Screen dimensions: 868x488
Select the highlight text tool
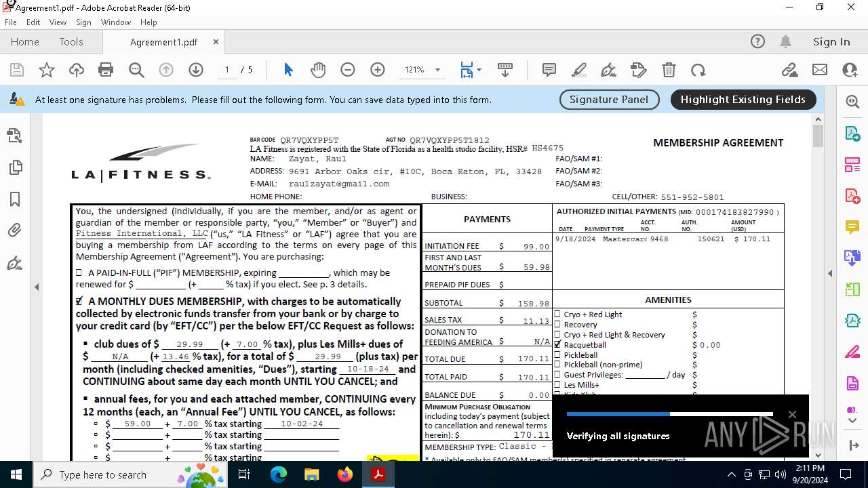pos(579,70)
